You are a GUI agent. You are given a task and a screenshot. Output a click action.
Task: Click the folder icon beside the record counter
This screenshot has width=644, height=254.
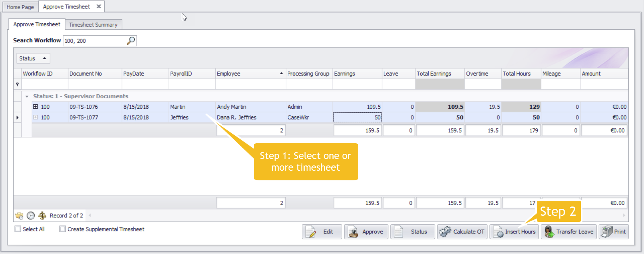(19, 216)
